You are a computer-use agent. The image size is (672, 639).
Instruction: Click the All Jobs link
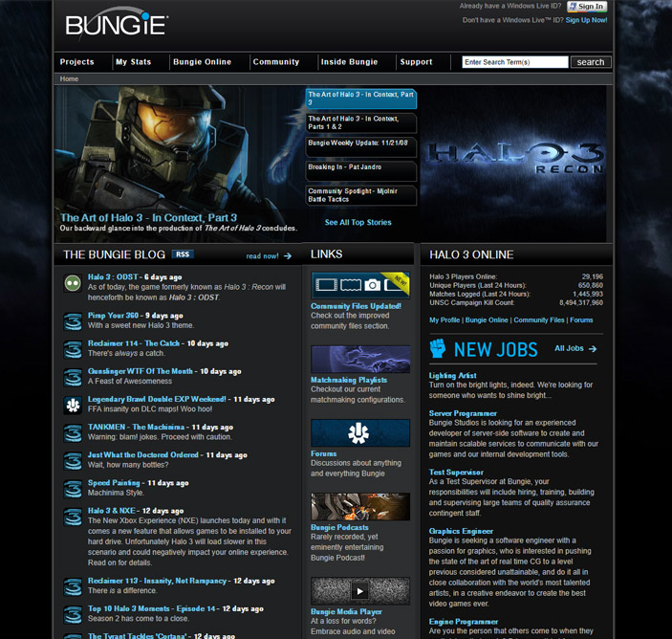[x=569, y=348]
